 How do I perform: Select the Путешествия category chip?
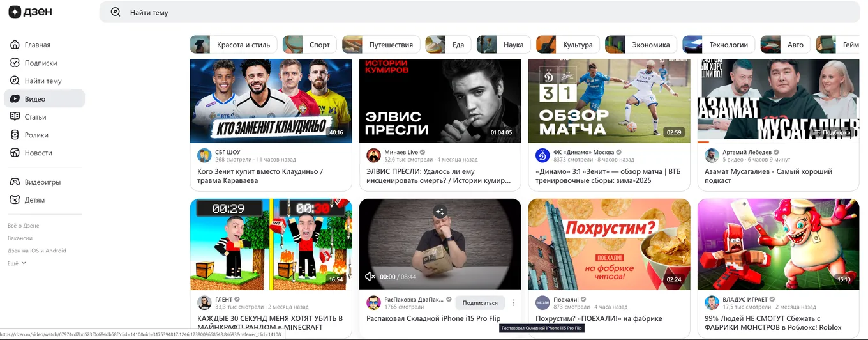(381, 45)
